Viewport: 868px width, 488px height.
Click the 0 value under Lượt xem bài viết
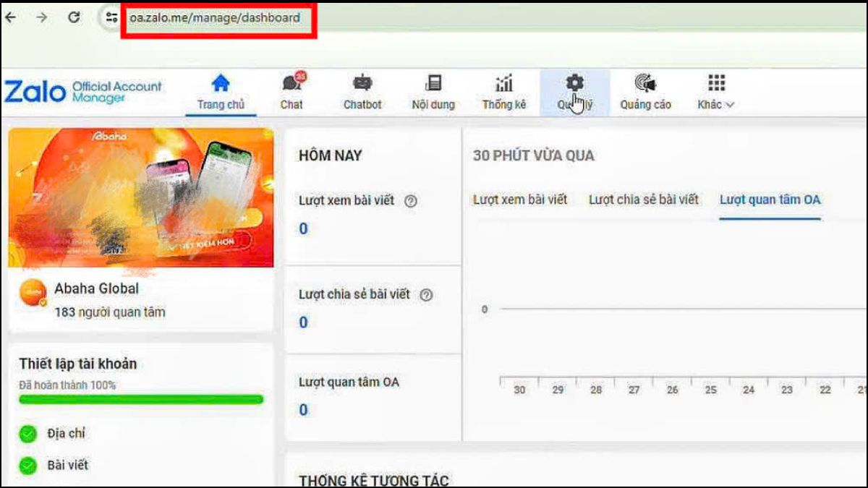(x=304, y=229)
